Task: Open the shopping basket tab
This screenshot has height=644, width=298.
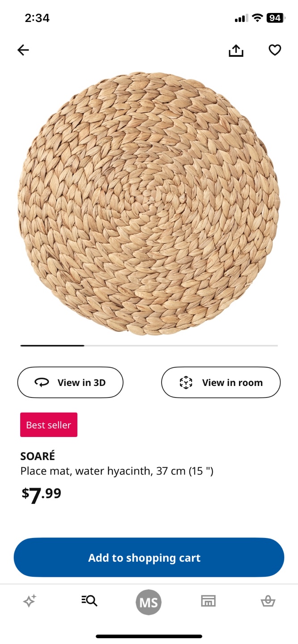Action: click(x=268, y=601)
